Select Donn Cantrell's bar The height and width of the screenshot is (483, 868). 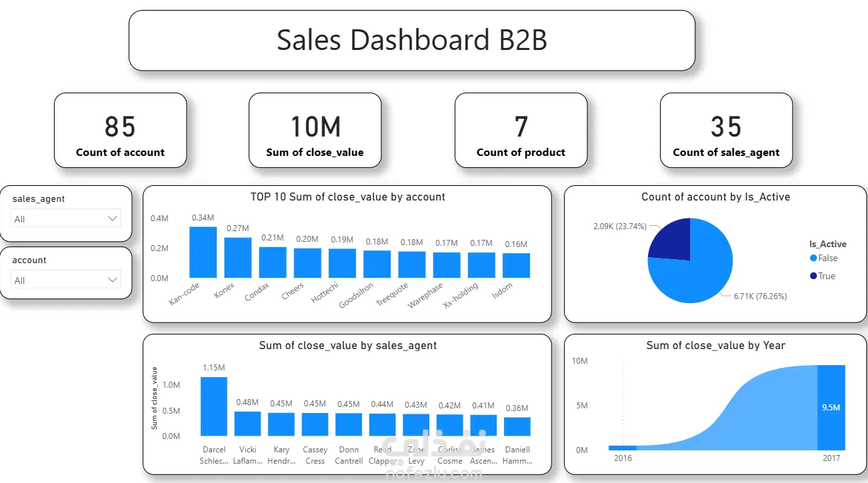349,424
